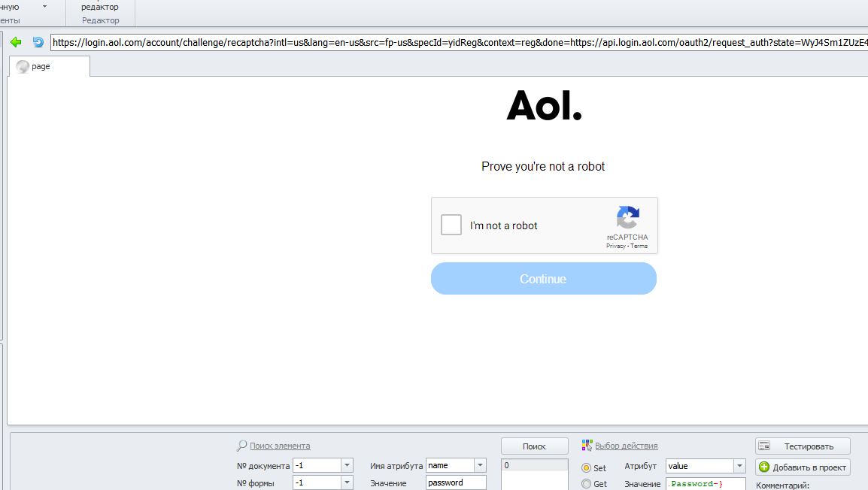The width and height of the screenshot is (868, 490).
Task: Click the Prove you're not a robot text
Action: (x=543, y=167)
